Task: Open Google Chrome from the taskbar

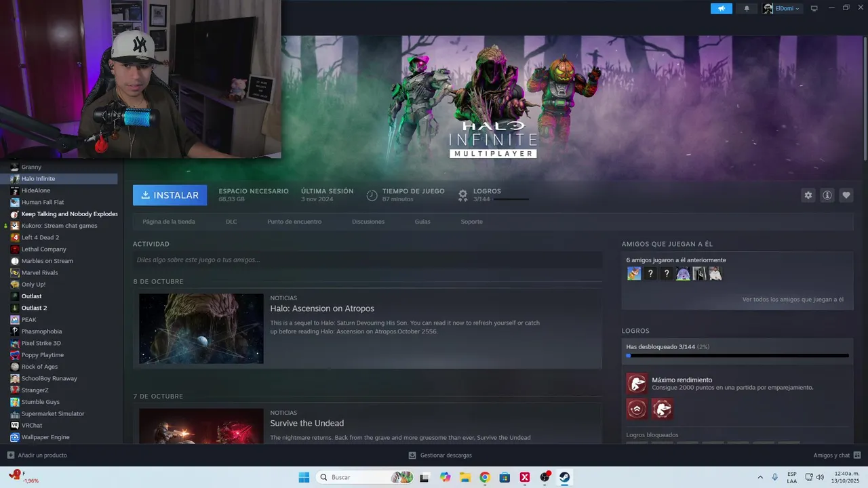Action: 484,477
